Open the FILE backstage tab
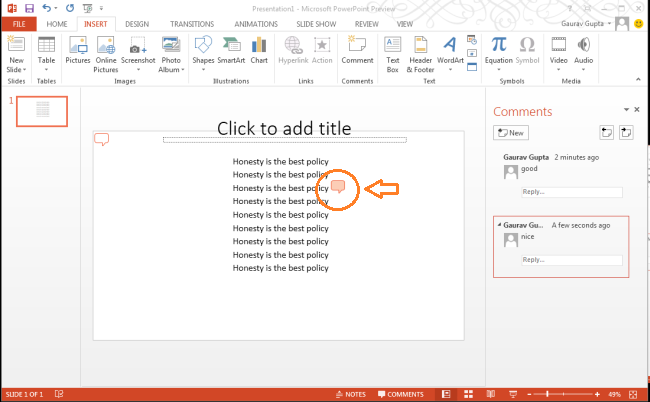 tap(19, 24)
